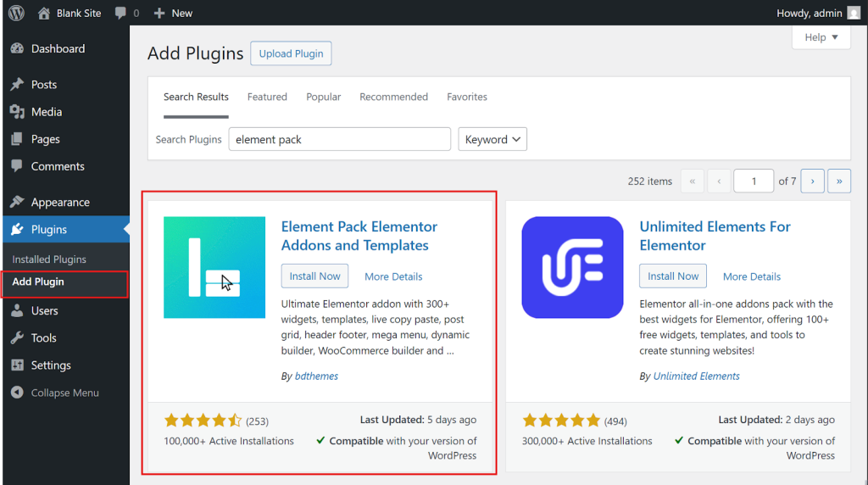The height and width of the screenshot is (485, 868).
Task: Click the Appearance paintbrush icon
Action: point(17,202)
